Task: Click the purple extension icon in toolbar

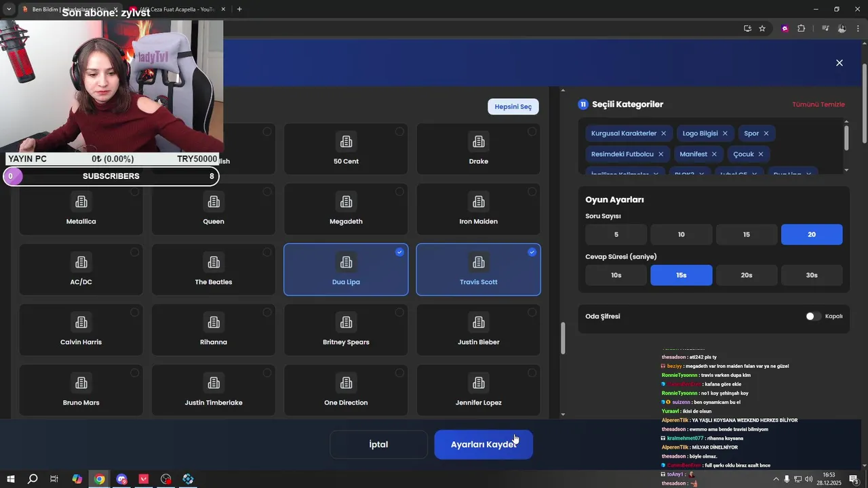Action: point(785,28)
